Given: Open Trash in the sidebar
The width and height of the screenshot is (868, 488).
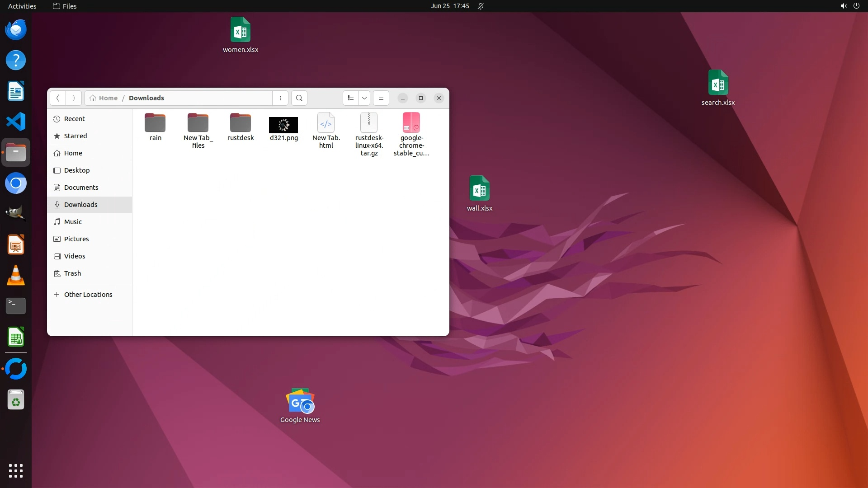Looking at the screenshot, I should point(72,273).
